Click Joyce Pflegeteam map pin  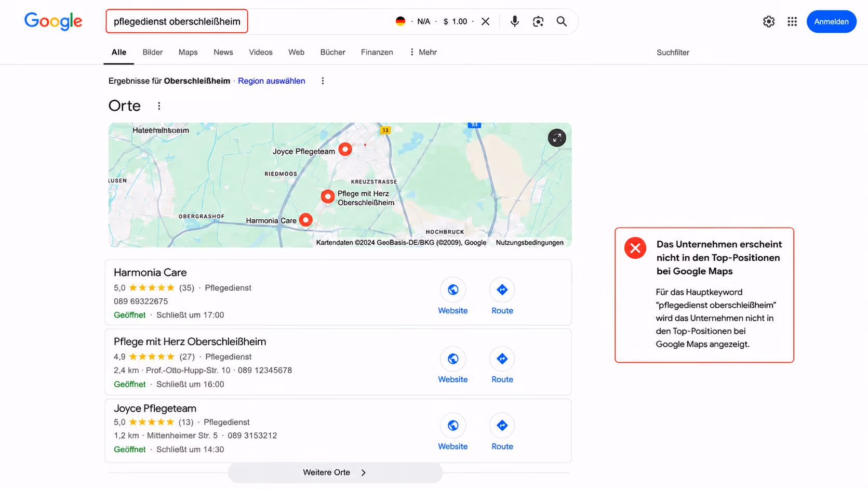point(345,150)
